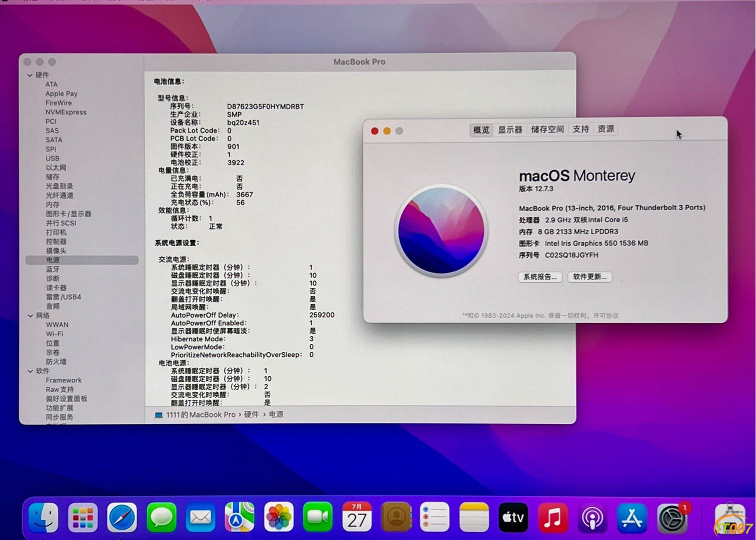Open the Messages app icon
The height and width of the screenshot is (540, 756).
tap(161, 517)
